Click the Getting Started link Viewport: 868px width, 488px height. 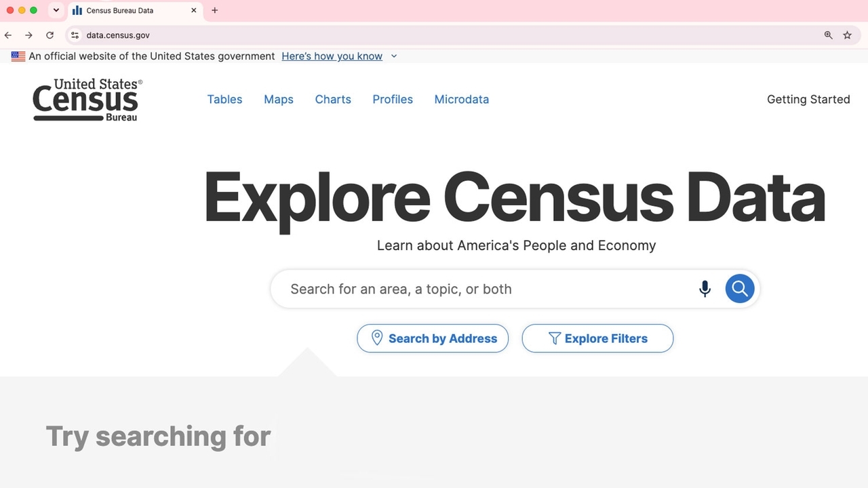pyautogui.click(x=808, y=99)
